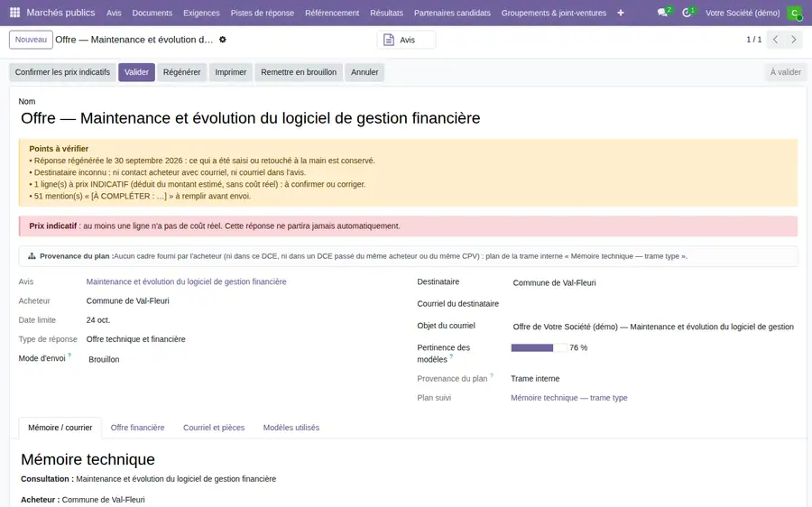Click Confirmer les prix indicatifs

tap(62, 72)
